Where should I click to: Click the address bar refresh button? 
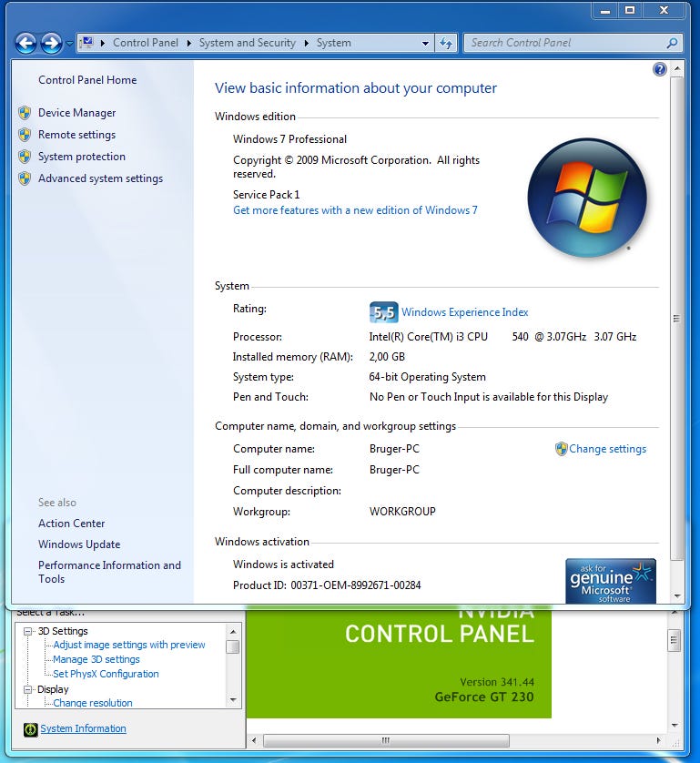(446, 44)
